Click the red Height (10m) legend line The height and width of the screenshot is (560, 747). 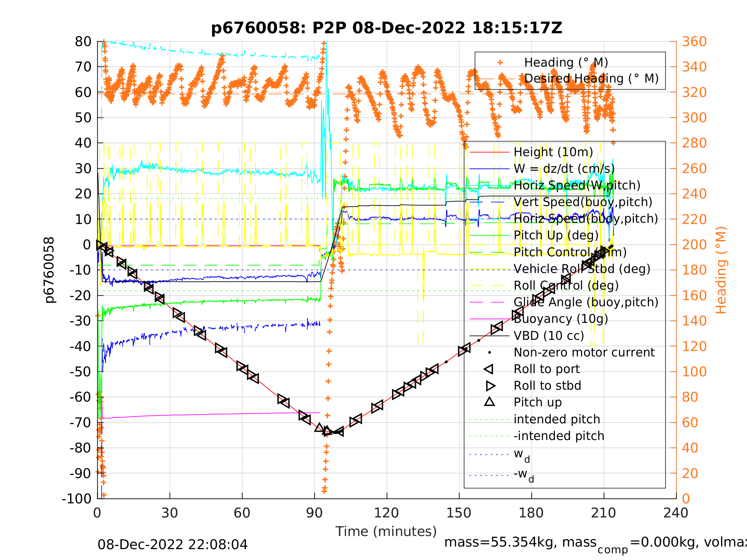(489, 152)
